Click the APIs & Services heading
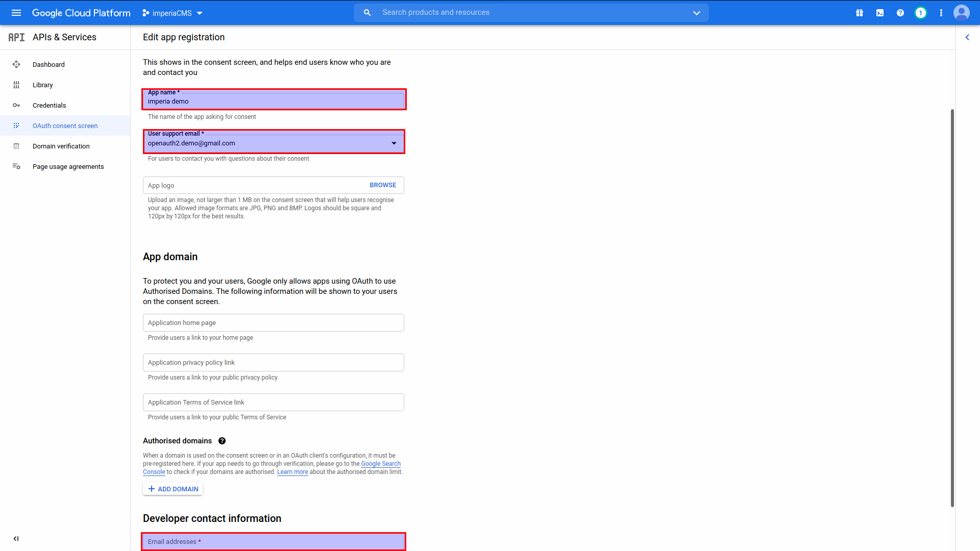Viewport: 980px width, 551px height. click(64, 37)
